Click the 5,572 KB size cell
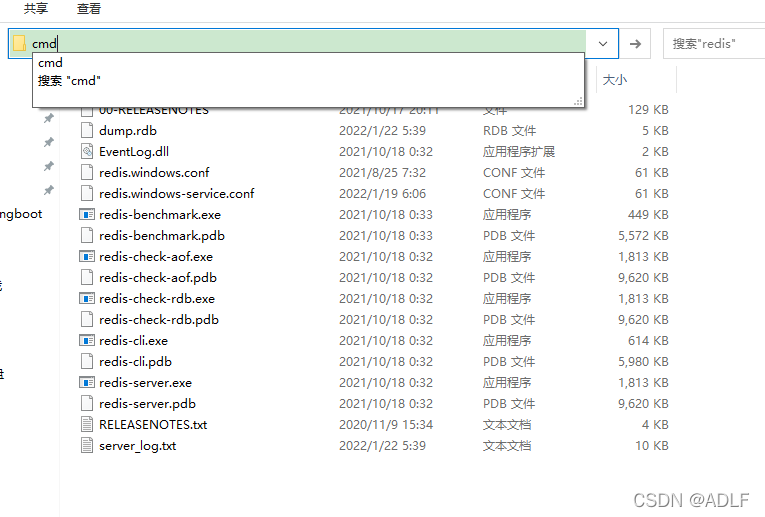Image resolution: width=765 pixels, height=517 pixels. point(643,236)
